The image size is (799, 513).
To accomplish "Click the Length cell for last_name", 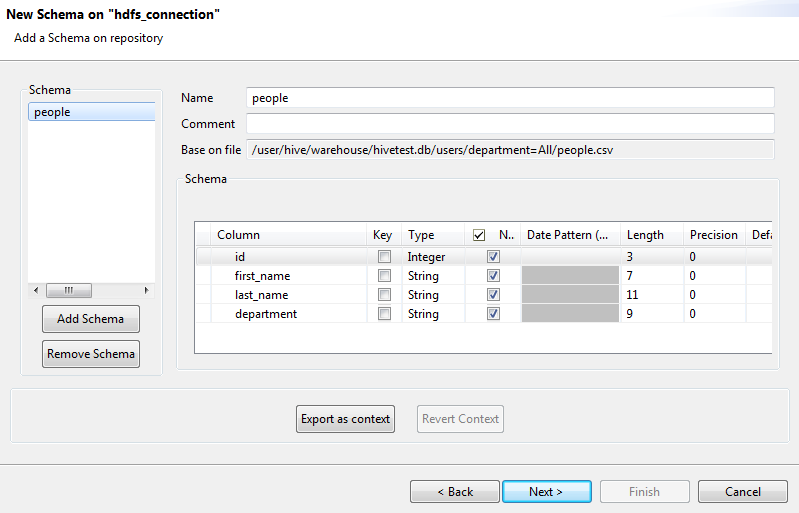I will (650, 295).
